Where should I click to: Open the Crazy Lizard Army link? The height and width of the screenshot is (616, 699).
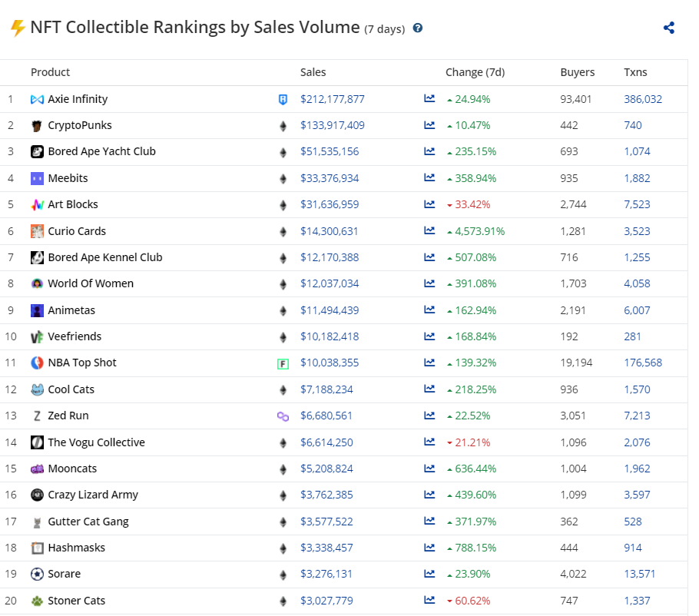(x=93, y=495)
